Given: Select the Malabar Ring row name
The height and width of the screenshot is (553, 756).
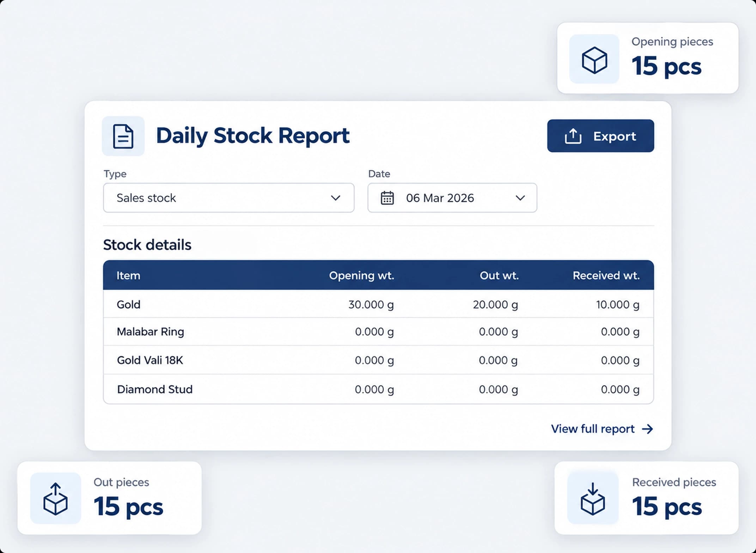Looking at the screenshot, I should point(151,332).
